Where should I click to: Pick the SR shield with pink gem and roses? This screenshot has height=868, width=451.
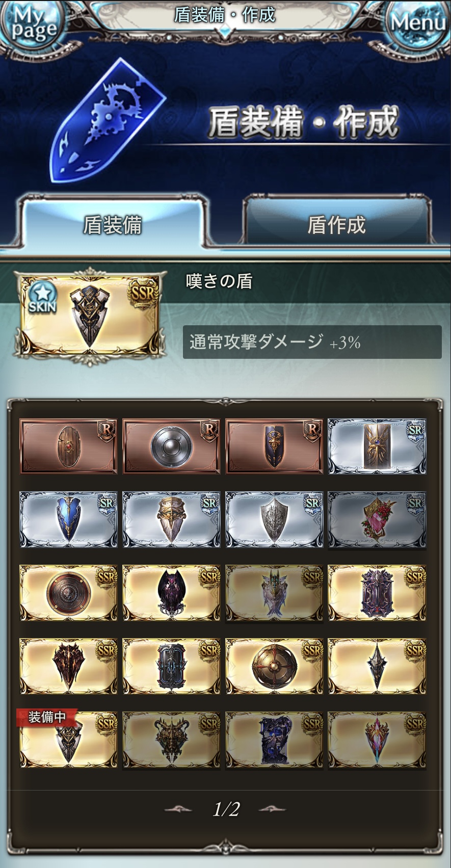(x=377, y=520)
